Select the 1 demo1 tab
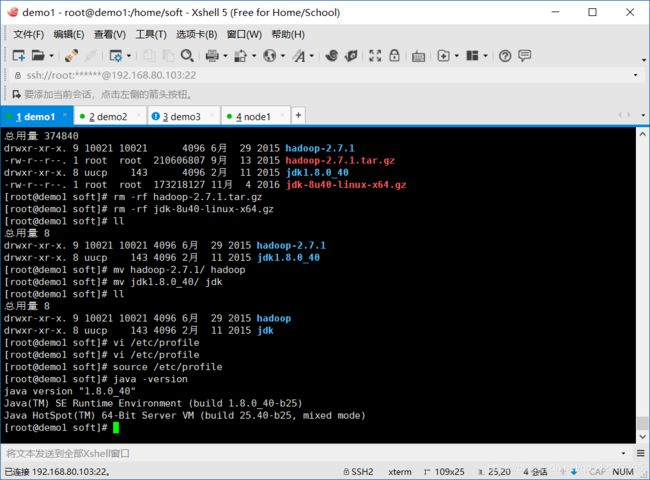650x480 pixels. pyautogui.click(x=36, y=117)
